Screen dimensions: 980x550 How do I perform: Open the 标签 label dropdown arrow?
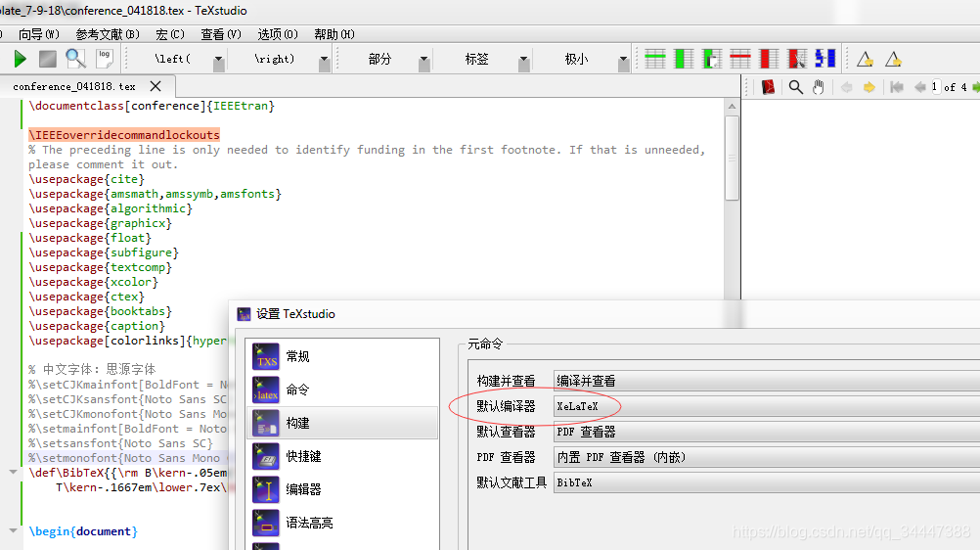point(524,61)
